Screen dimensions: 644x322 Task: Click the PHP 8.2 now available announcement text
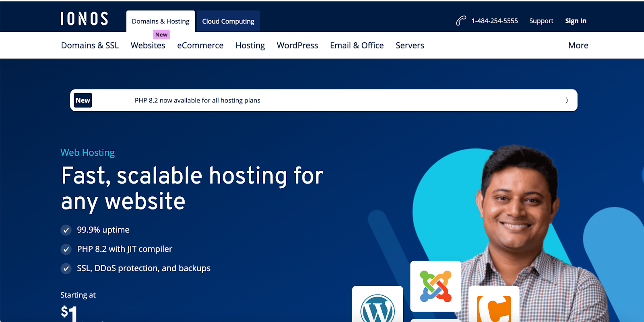click(198, 100)
